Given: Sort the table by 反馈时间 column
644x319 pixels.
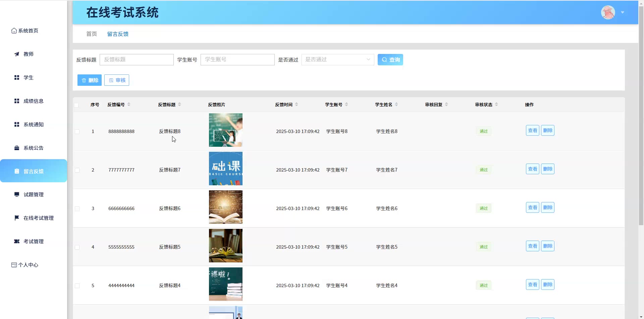Looking at the screenshot, I should (x=297, y=105).
